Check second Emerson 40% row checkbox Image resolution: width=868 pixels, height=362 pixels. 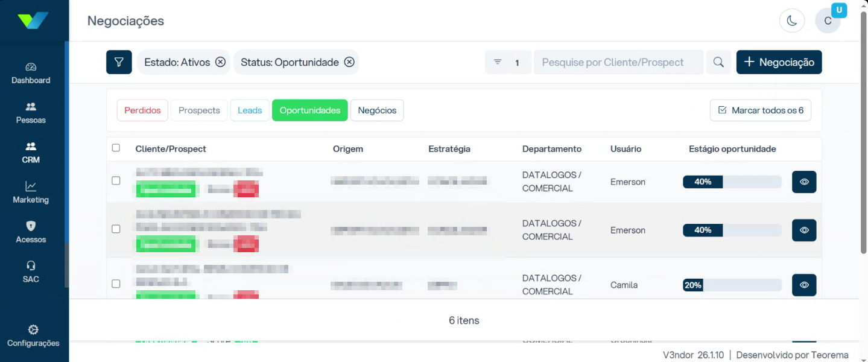[116, 229]
